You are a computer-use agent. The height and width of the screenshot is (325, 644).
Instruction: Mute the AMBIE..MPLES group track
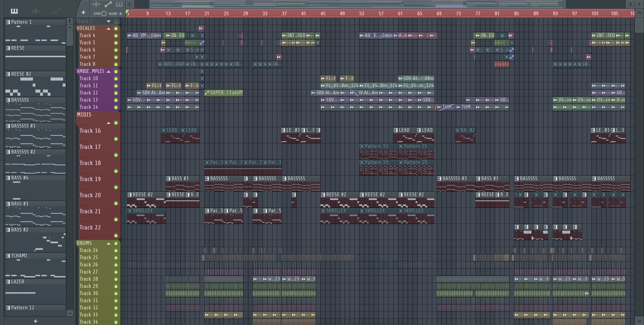pyautogui.click(x=116, y=72)
